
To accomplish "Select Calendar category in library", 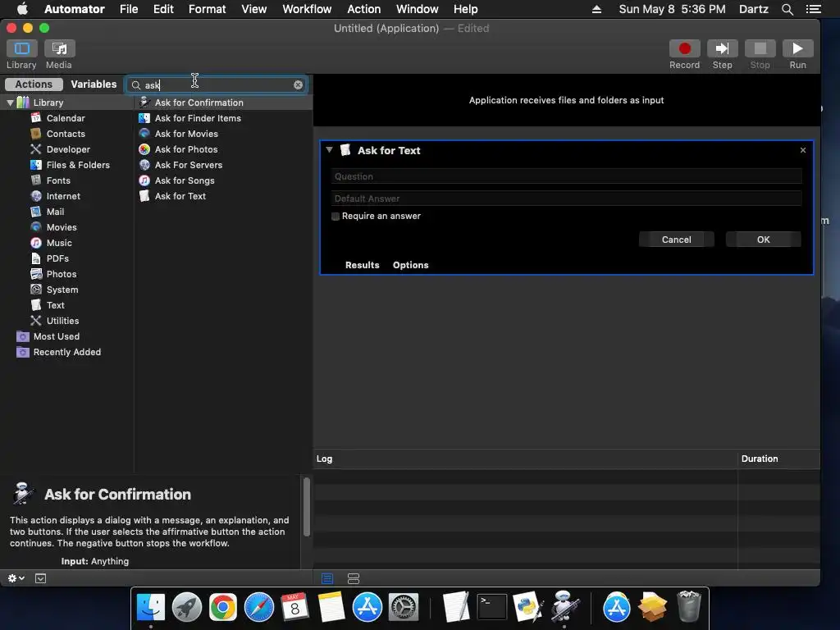I will 66,118.
